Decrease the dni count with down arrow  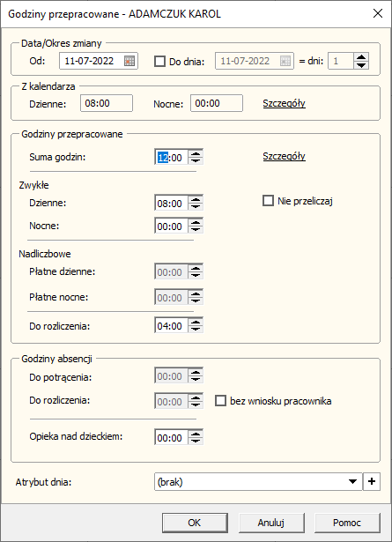coord(361,65)
